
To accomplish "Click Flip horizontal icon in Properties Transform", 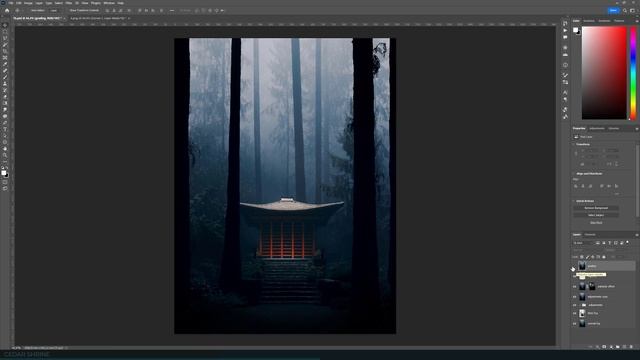I will [609, 164].
